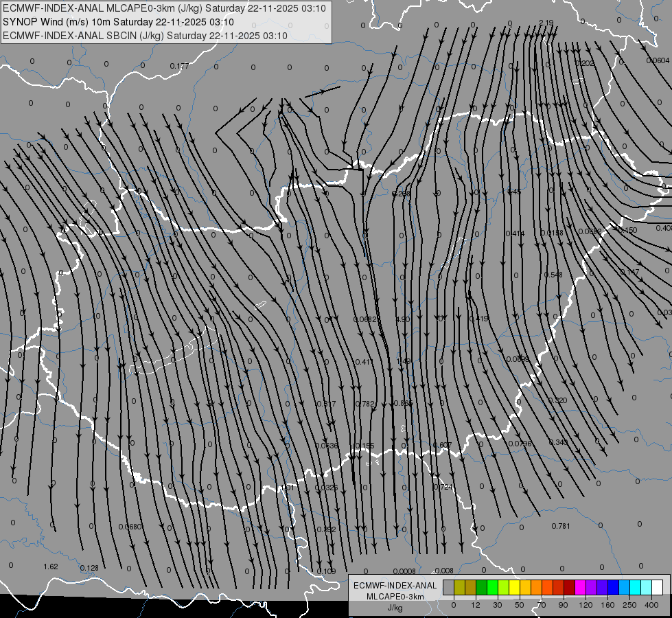Click the 2.19 value on the map
672x618 pixels.
(x=546, y=23)
